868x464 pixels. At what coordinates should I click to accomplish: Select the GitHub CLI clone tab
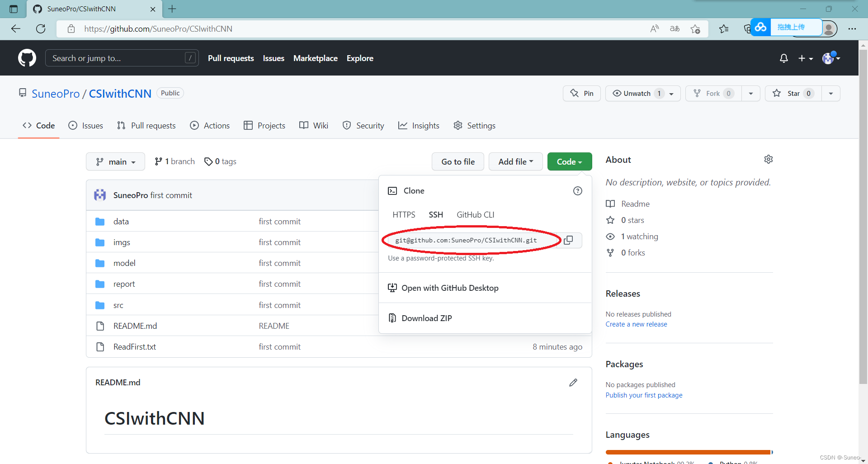click(476, 215)
